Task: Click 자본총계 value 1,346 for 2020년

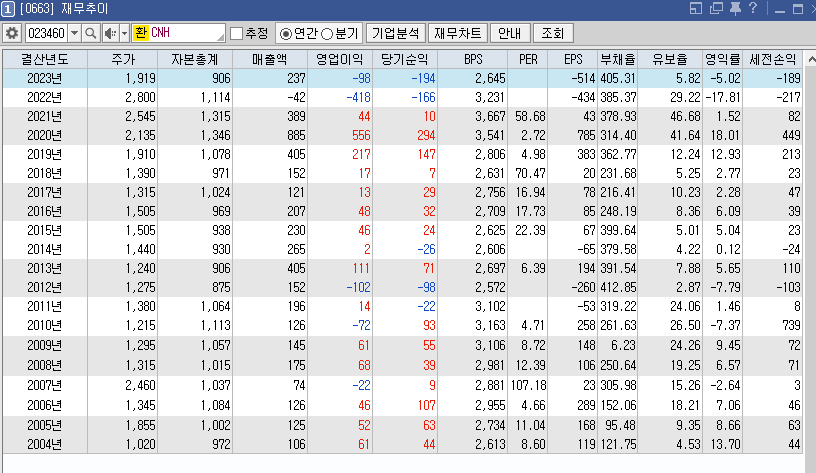Action: pos(215,135)
